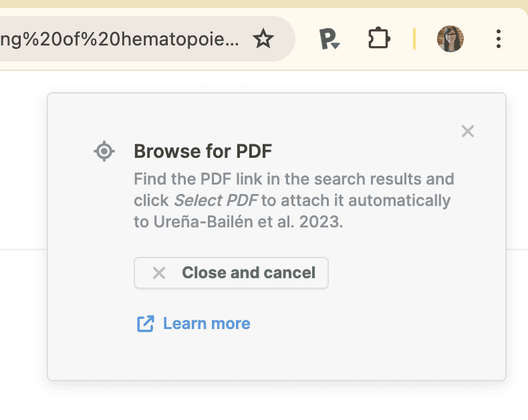The image size is (528, 420).
Task: Click the crosshair target icon
Action: [104, 151]
